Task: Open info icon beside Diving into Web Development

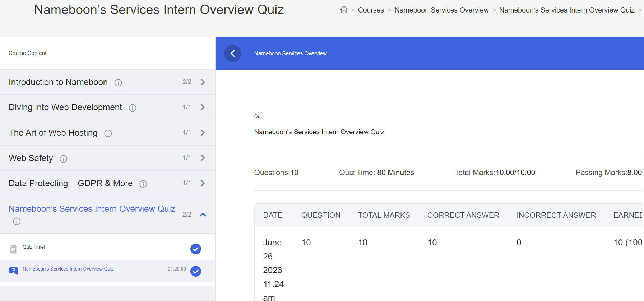Action: point(133,108)
